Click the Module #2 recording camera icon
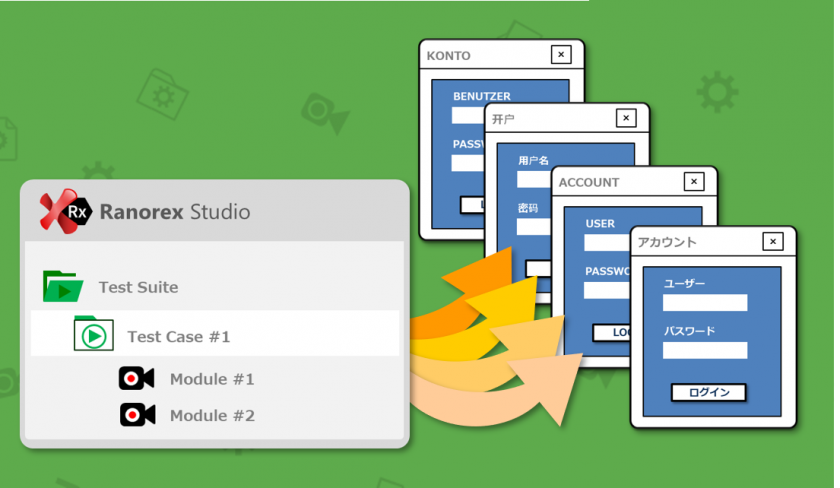 pos(137,414)
